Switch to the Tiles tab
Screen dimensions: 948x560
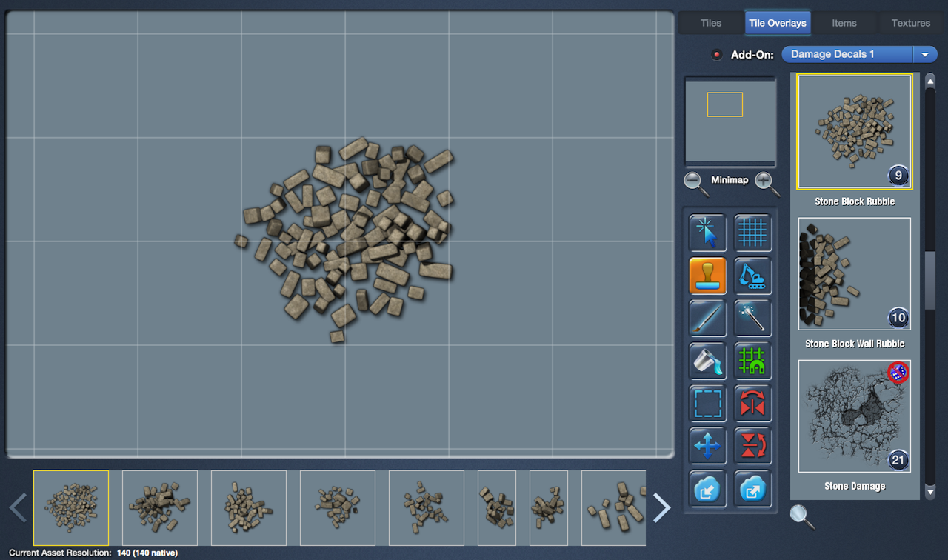point(710,23)
